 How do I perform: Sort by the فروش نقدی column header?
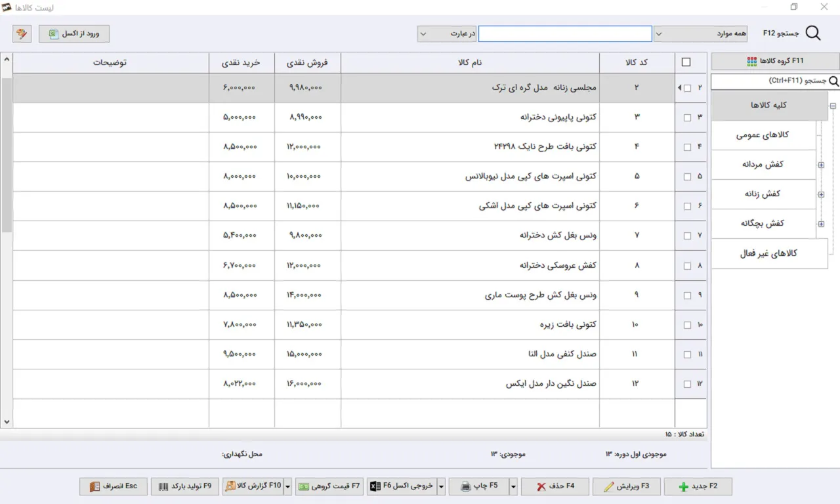[307, 62]
